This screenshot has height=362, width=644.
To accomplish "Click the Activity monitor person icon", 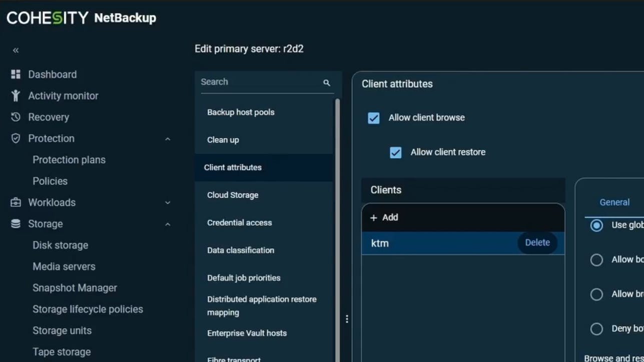I will (x=16, y=95).
